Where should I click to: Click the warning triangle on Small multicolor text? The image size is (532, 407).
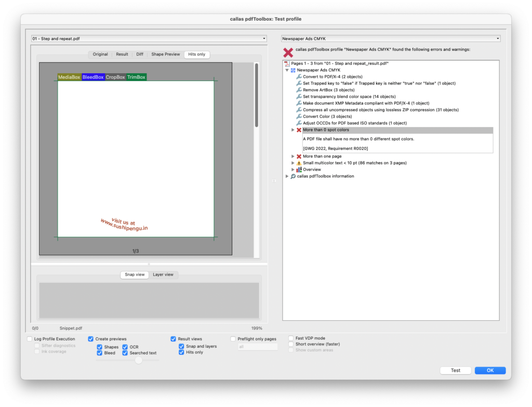(298, 163)
